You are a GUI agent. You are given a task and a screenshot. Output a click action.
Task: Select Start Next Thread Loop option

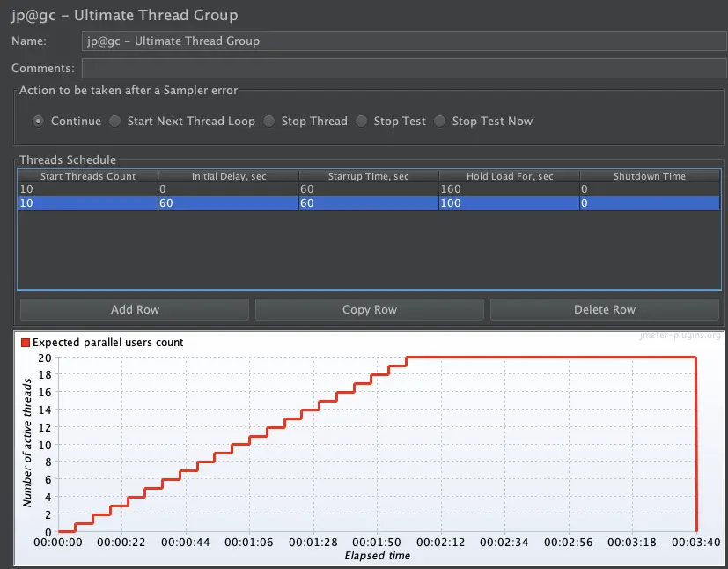[114, 122]
